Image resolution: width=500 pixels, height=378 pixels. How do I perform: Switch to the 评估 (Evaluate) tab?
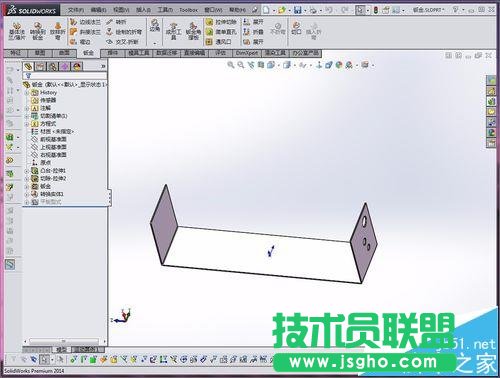[220, 53]
